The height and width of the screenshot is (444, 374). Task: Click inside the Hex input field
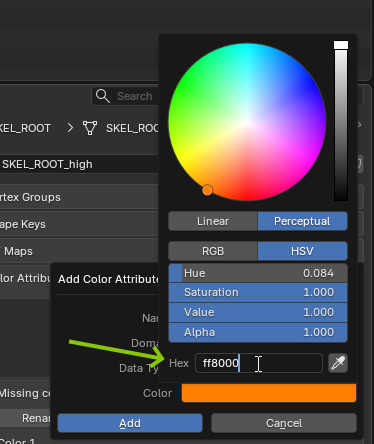click(x=259, y=363)
